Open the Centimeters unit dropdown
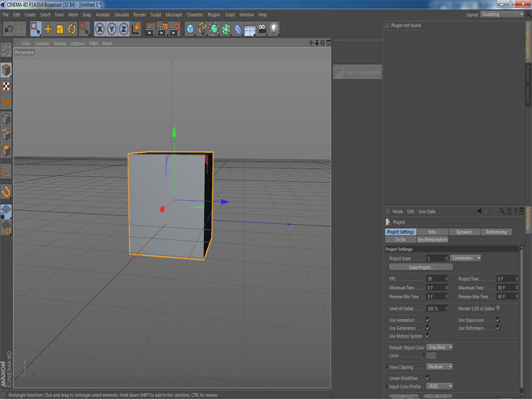Viewport: 532px width, 399px height. (x=465, y=258)
